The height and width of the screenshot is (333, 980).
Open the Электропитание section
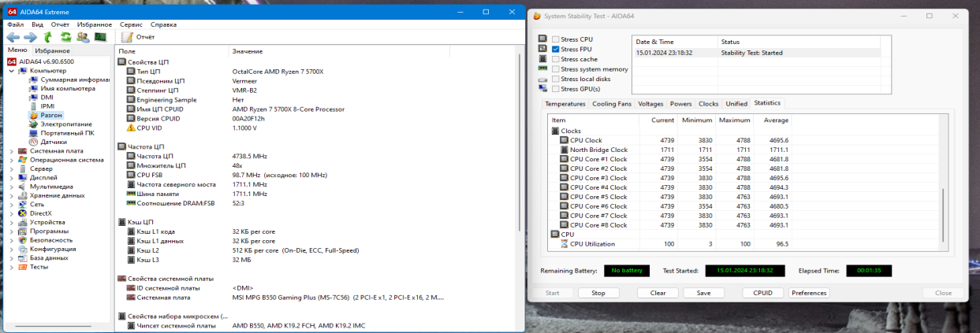(61, 124)
